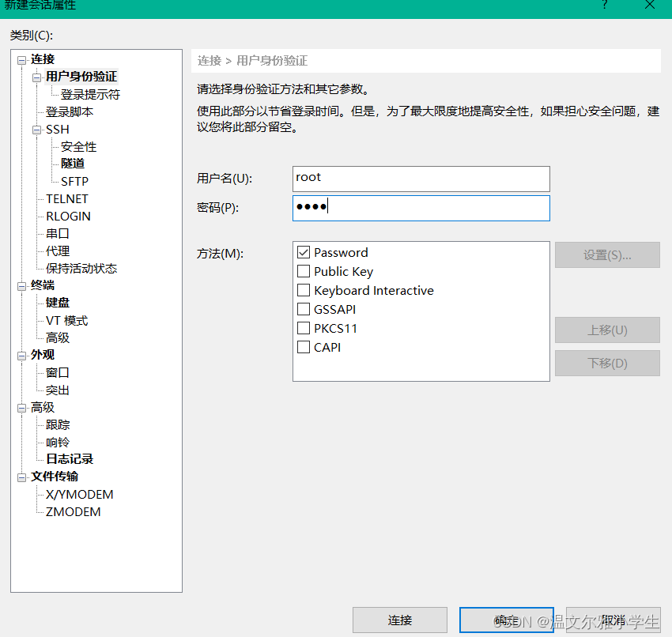Select 安全性 under SSH

pos(78,146)
